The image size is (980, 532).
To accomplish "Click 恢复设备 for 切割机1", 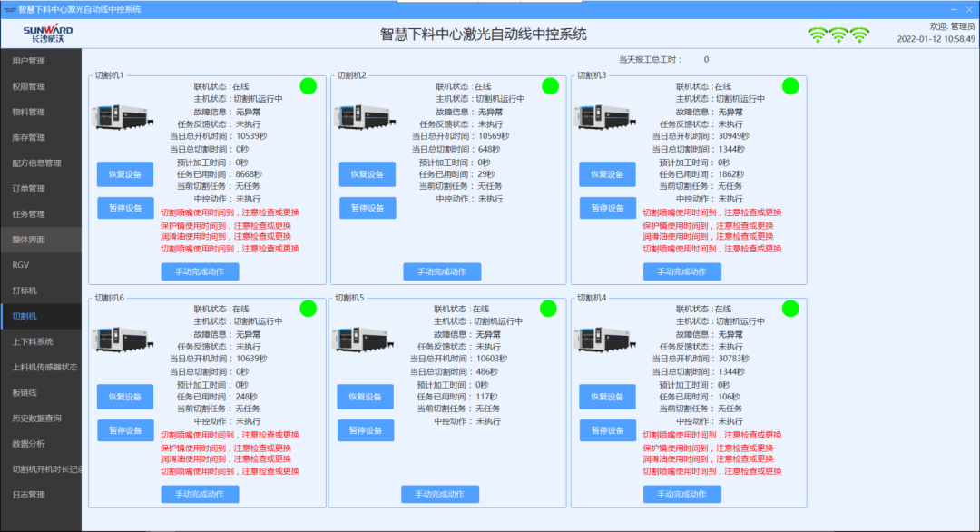I will tap(125, 174).
